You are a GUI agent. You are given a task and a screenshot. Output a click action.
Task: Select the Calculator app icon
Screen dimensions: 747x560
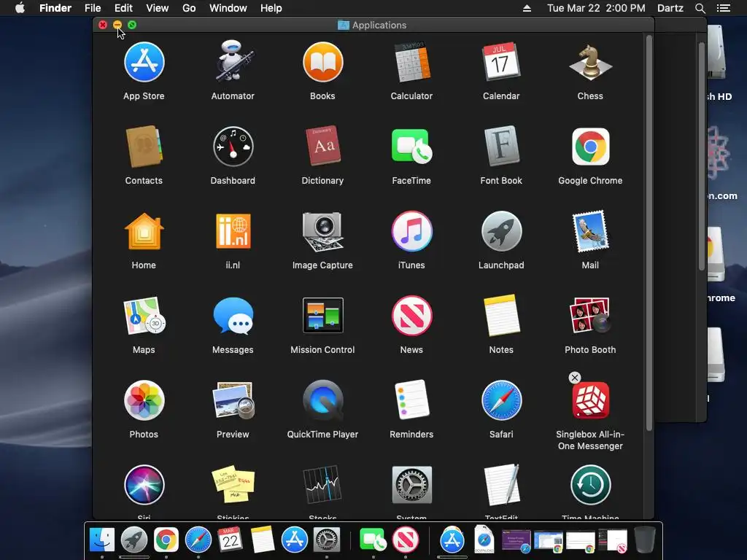(411, 62)
